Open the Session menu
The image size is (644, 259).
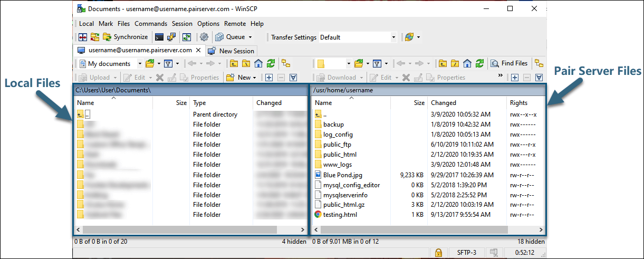182,24
